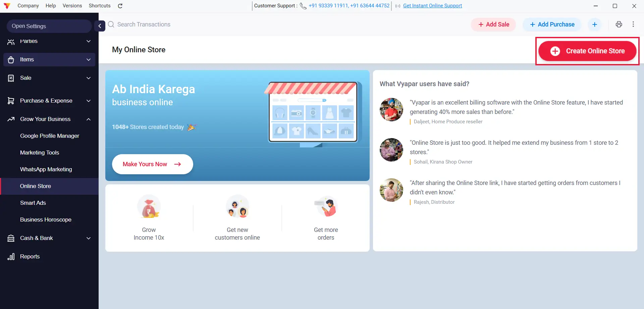Image resolution: width=644 pixels, height=309 pixels.
Task: Open the Versions menu
Action: (72, 6)
